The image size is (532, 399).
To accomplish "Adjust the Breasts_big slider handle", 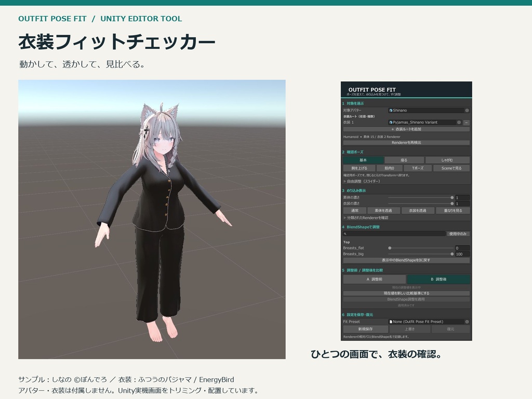I will pos(452,254).
